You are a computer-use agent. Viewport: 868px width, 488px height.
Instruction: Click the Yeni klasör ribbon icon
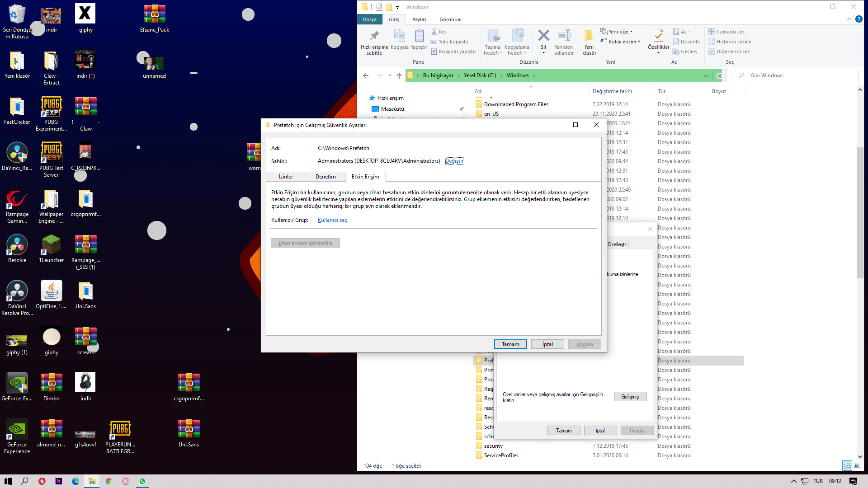click(x=589, y=36)
